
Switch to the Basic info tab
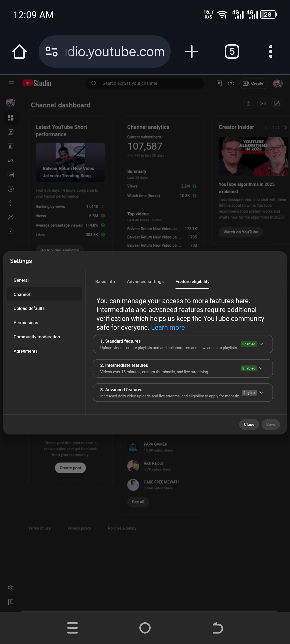(105, 281)
